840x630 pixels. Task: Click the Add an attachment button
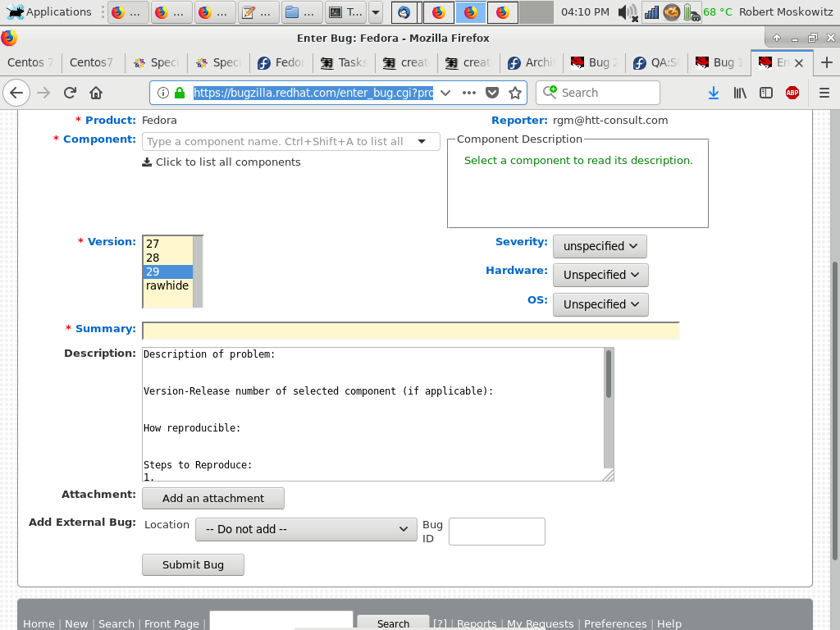(213, 498)
